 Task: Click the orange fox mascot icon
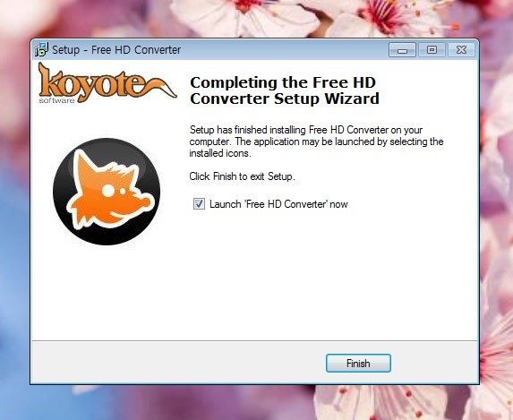pos(107,192)
